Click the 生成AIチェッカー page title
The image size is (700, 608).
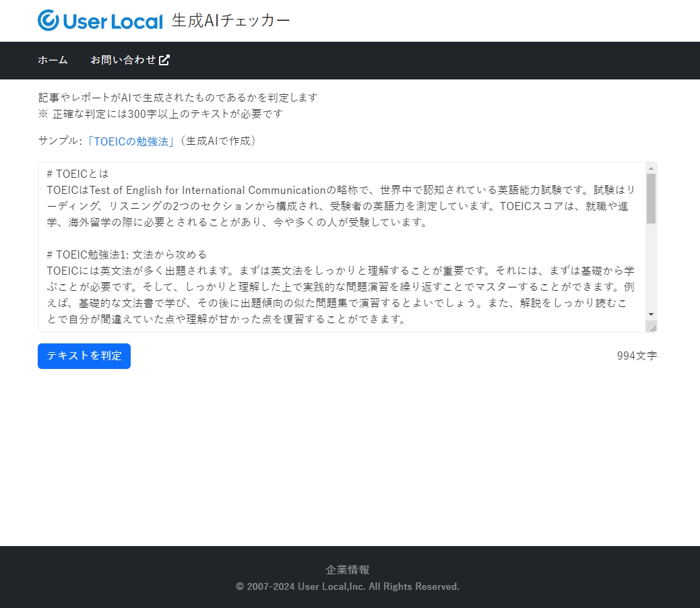tap(231, 21)
